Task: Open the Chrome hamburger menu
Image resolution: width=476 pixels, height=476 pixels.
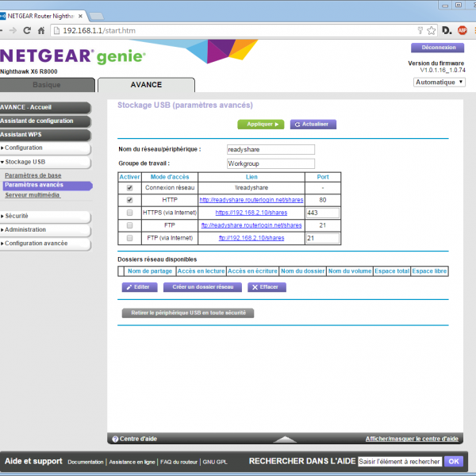Action: [473, 30]
